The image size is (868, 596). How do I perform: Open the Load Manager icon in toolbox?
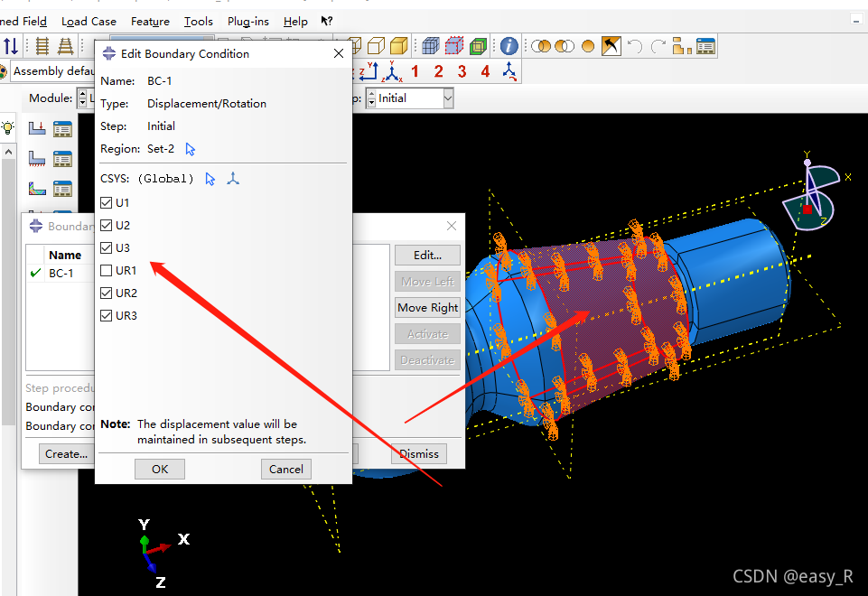point(62,129)
